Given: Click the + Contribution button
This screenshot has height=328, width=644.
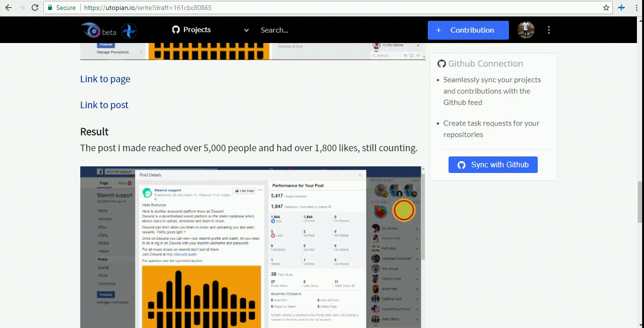Looking at the screenshot, I should 468,30.
